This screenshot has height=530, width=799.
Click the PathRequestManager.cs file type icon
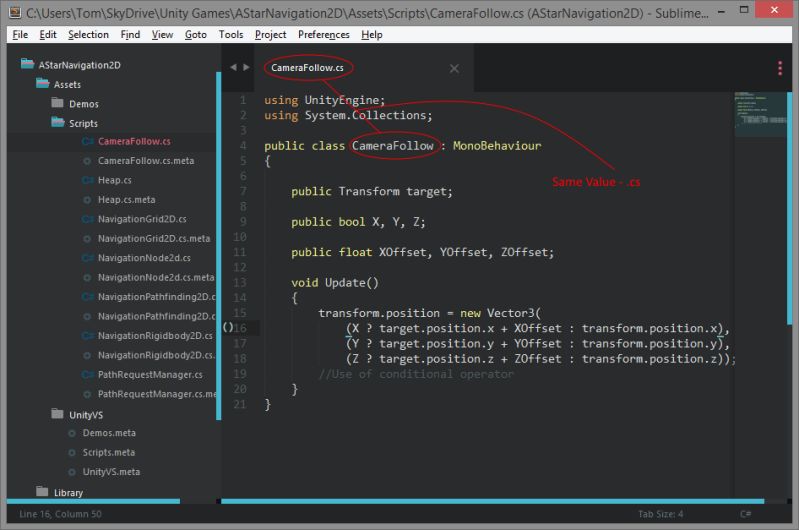87,374
